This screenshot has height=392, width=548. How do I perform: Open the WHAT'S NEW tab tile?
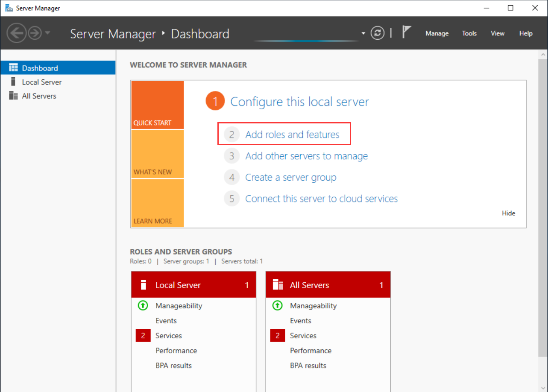(157, 154)
